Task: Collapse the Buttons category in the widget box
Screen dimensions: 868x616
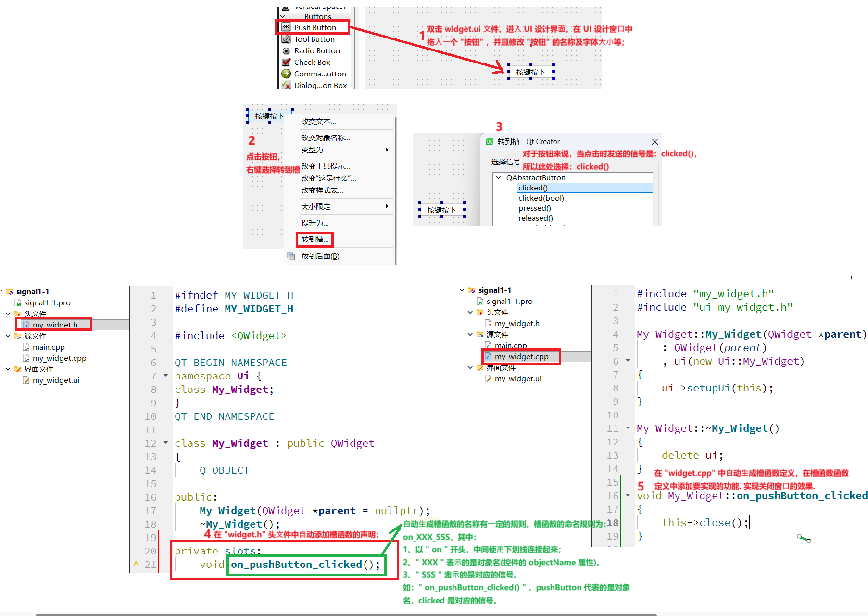Action: tap(283, 16)
